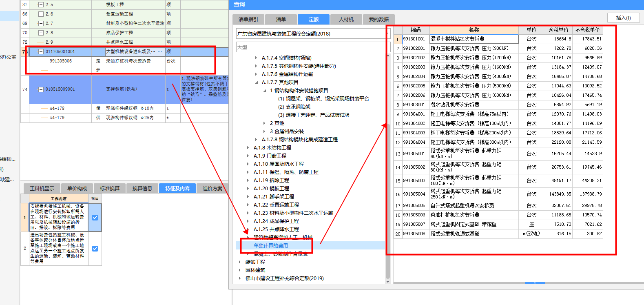
Task: Select row 991303001 潜水钻孔机每次安拆费
Action: point(498,105)
